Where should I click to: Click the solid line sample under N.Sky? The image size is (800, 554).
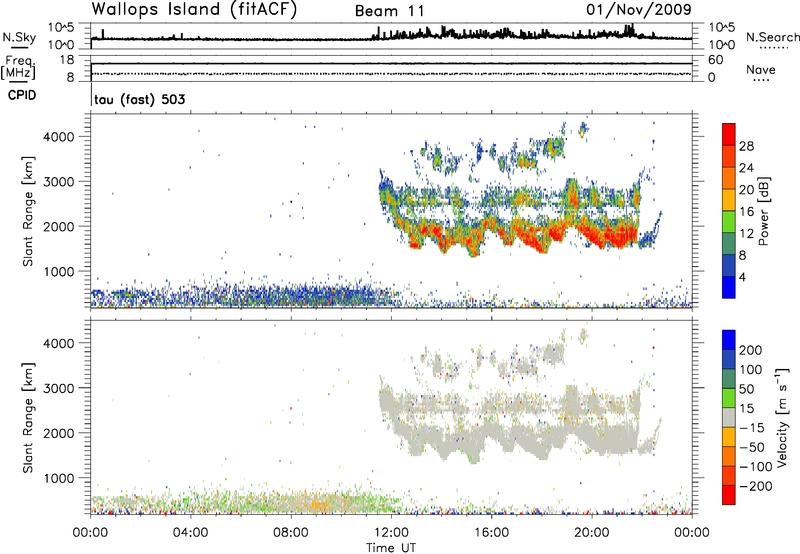[19, 47]
